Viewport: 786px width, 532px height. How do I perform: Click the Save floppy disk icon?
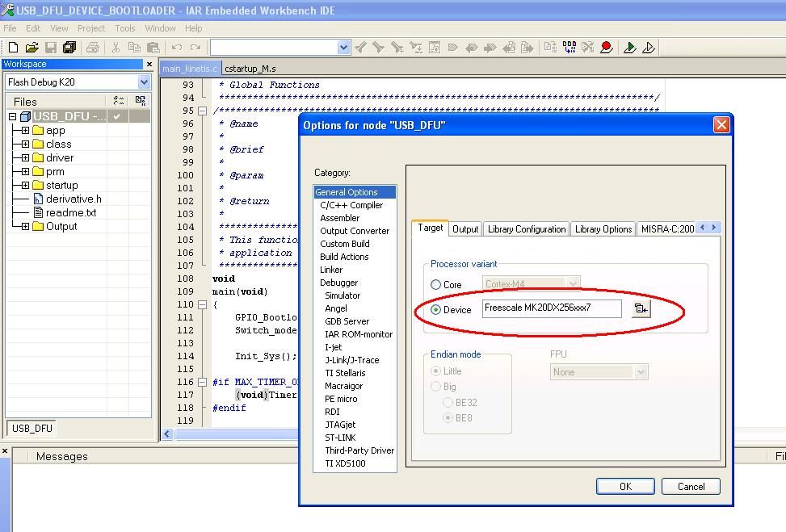click(51, 48)
